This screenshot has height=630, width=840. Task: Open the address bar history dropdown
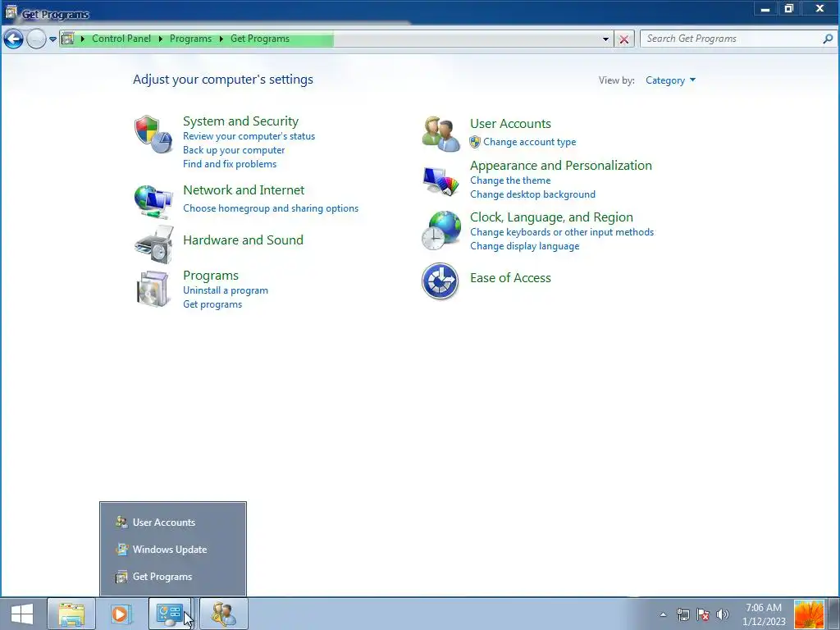(x=605, y=39)
